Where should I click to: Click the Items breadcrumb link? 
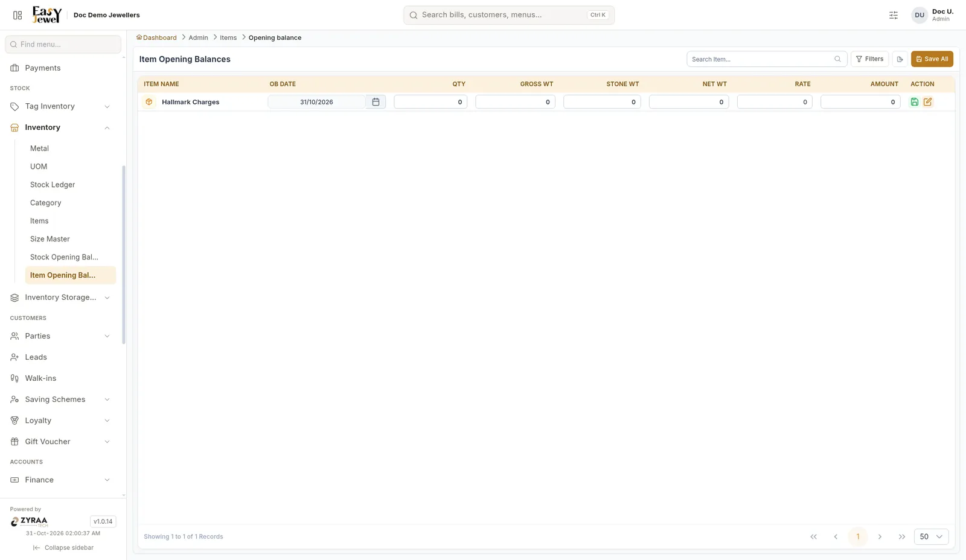228,37
